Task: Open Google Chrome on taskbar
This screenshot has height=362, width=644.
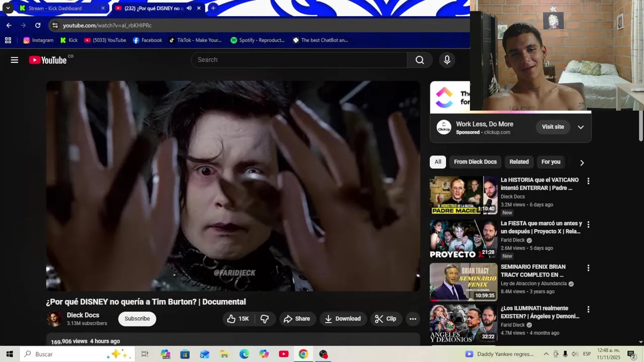Action: (303, 354)
